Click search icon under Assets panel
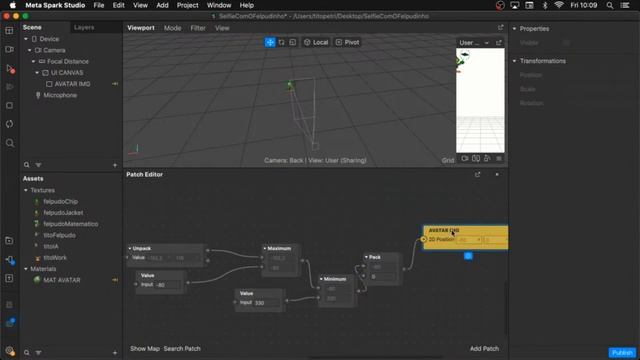This screenshot has height=360, width=640. coord(27,352)
